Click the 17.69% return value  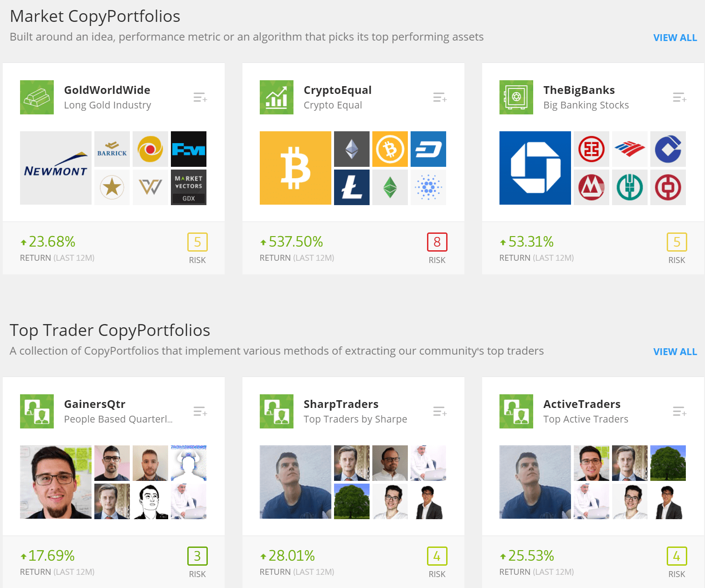point(51,556)
